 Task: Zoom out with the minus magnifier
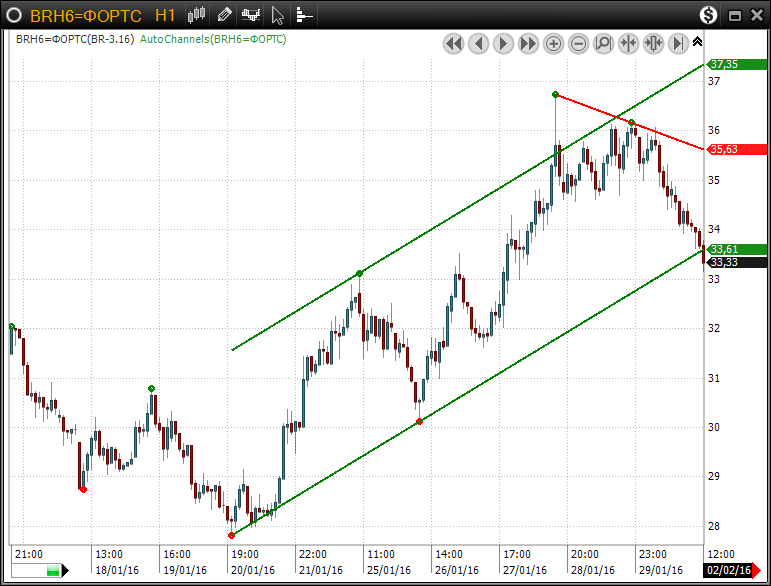(x=579, y=43)
